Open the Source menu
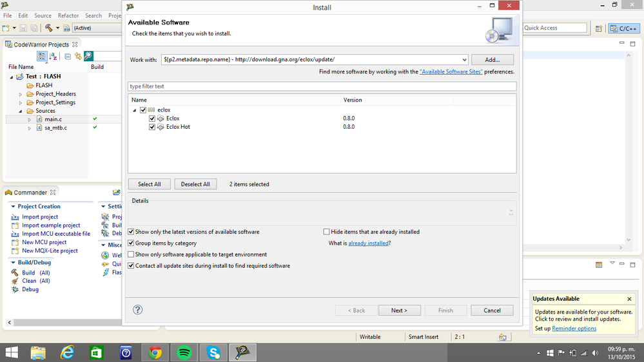 [43, 15]
